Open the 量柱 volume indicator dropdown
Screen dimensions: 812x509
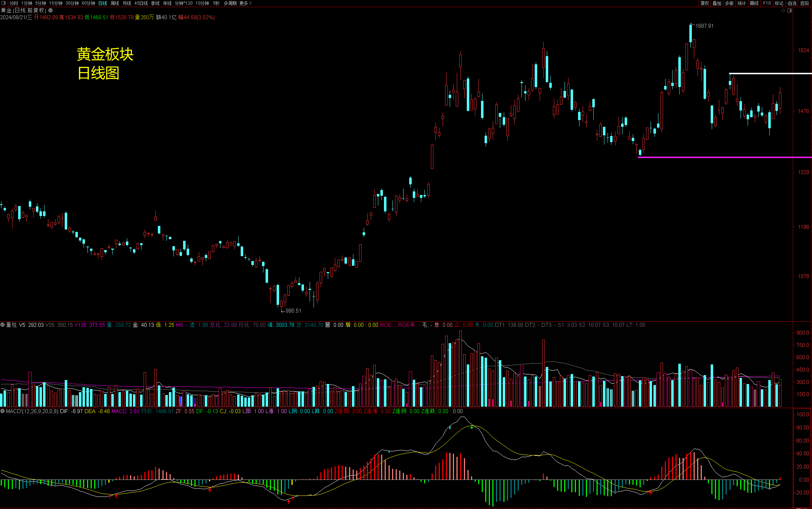tap(2, 325)
